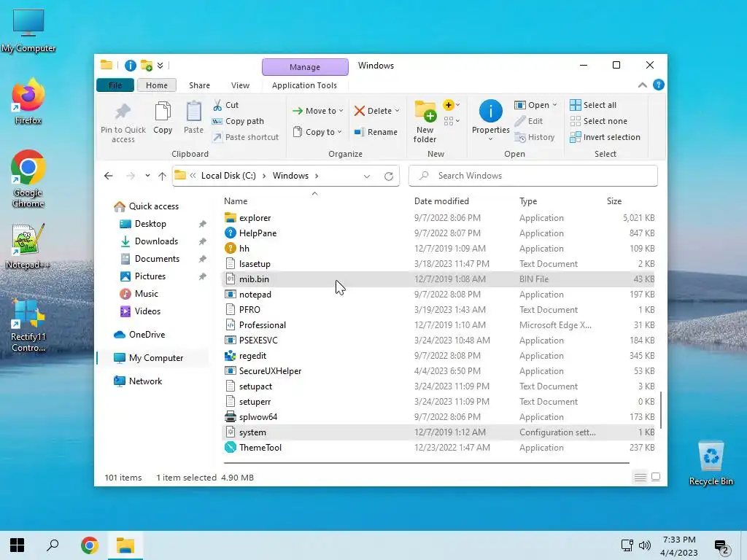Screen dimensions: 747x560
Task: Expand the Open button dropdown
Action: (554, 105)
